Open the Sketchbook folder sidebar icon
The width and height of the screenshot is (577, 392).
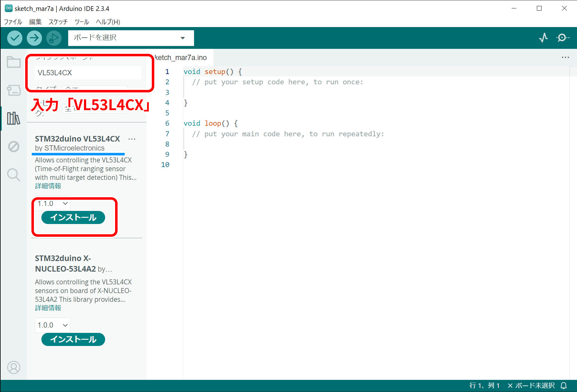[x=14, y=62]
